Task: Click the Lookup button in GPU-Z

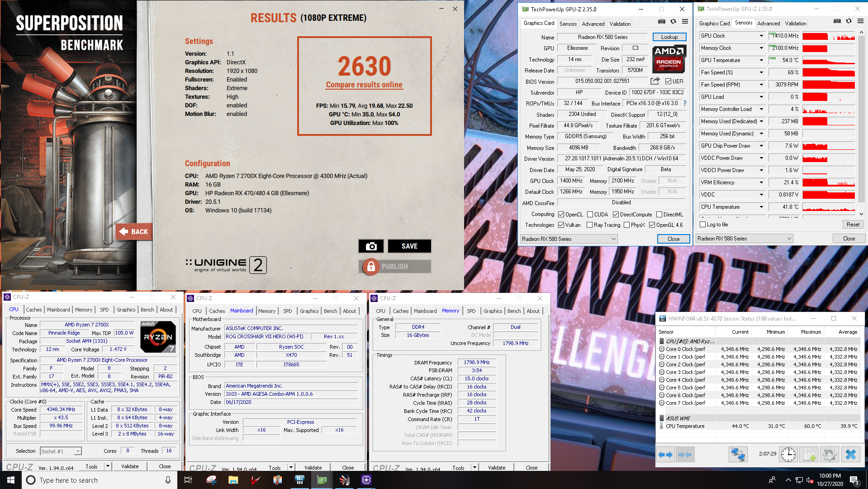Action: pyautogui.click(x=669, y=37)
